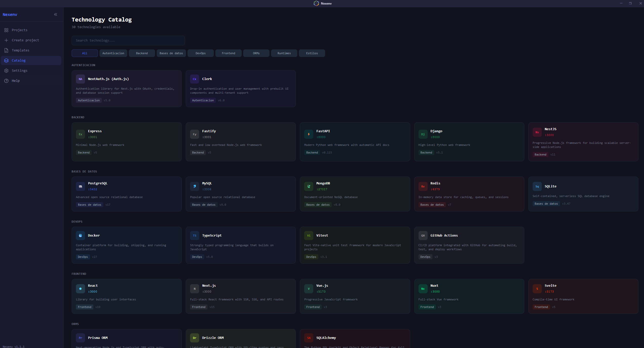
Task: Open the Docker card title
Action: click(x=94, y=236)
